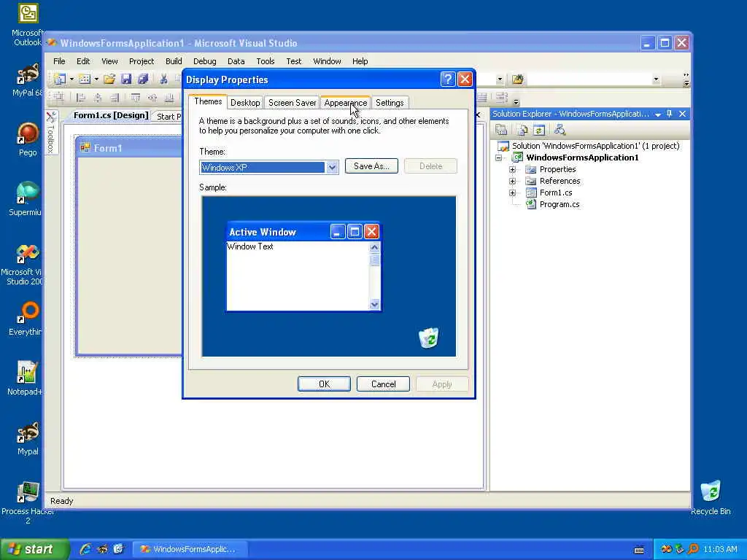
Task: Click OK in Display Properties
Action: (324, 384)
